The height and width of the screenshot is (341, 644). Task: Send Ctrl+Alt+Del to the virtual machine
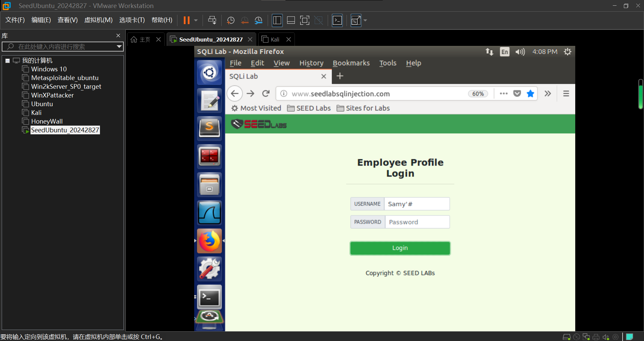click(x=212, y=20)
